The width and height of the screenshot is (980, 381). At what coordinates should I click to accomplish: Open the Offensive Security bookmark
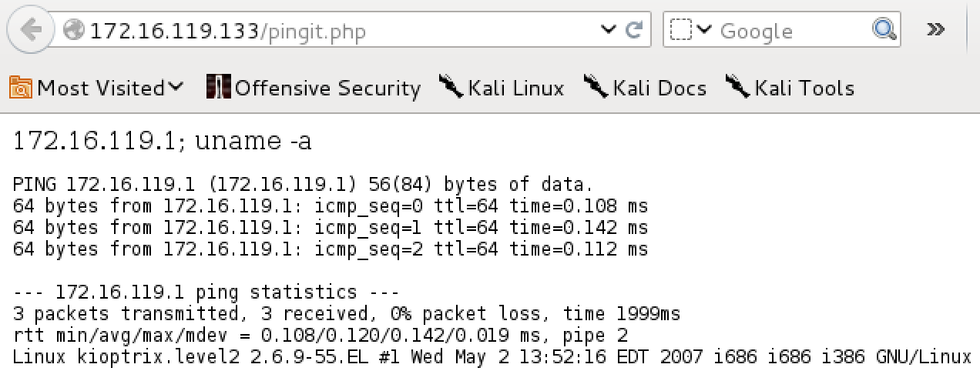tap(314, 88)
